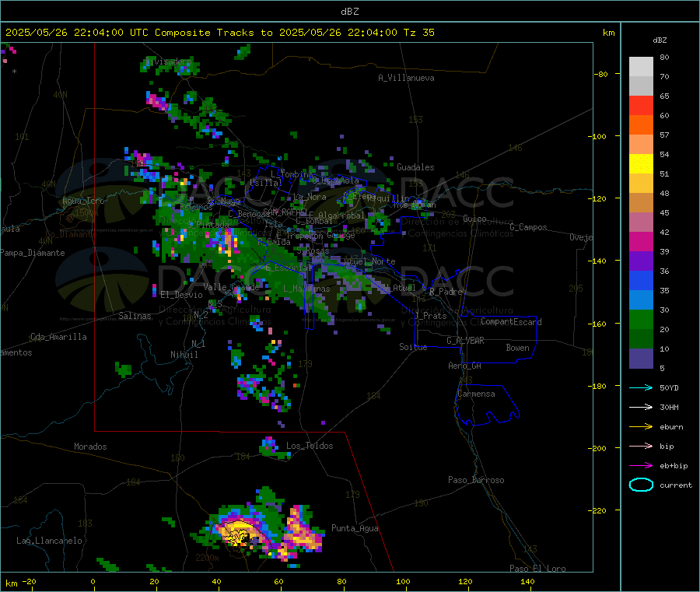Pick the blue 36 dBZ legend swatch

click(x=641, y=280)
